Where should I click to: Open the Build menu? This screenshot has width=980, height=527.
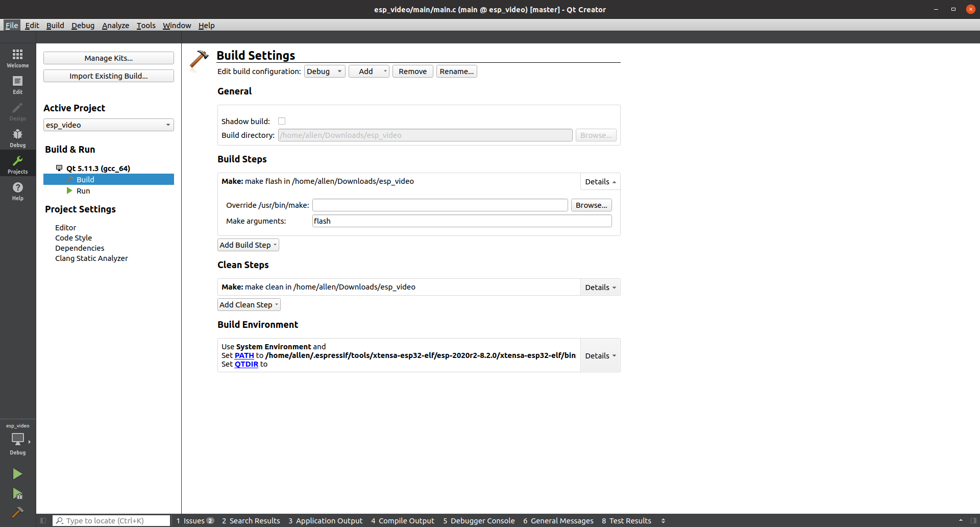[x=55, y=25]
